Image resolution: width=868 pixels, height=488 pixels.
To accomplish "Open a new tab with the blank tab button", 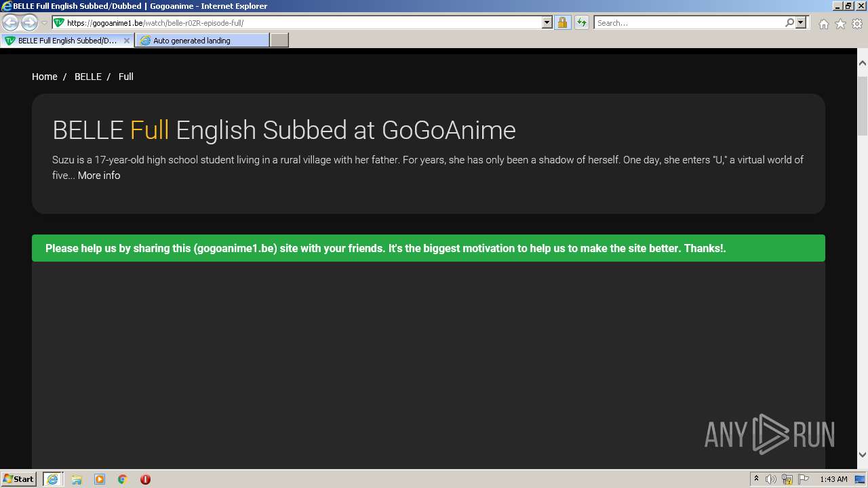I will tap(279, 41).
